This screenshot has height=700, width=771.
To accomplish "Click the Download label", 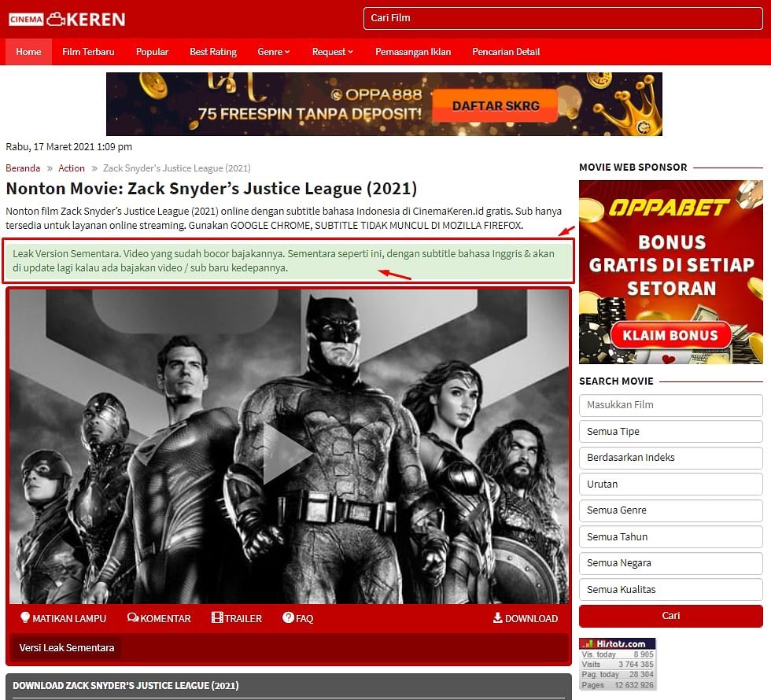I will pyautogui.click(x=531, y=618).
